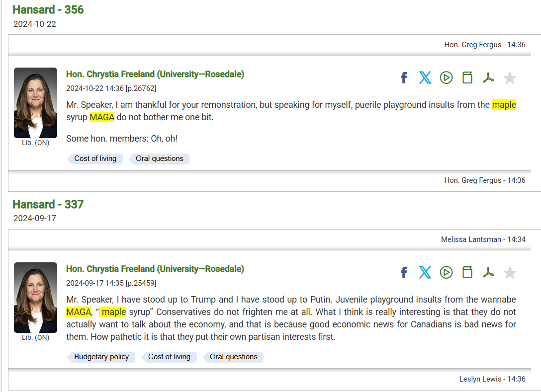Image resolution: width=541 pixels, height=392 pixels.
Task: Select the Oral questions tag under the 2024-09-17 speech
Action: point(233,357)
